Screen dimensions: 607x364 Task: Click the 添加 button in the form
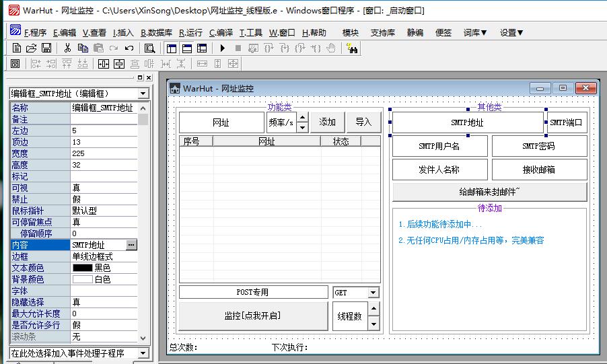pos(327,122)
